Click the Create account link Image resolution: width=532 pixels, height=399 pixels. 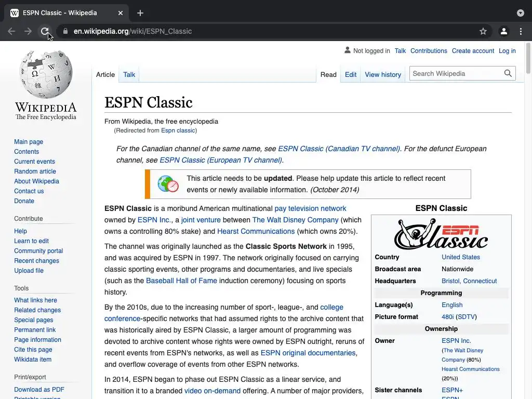tap(473, 51)
